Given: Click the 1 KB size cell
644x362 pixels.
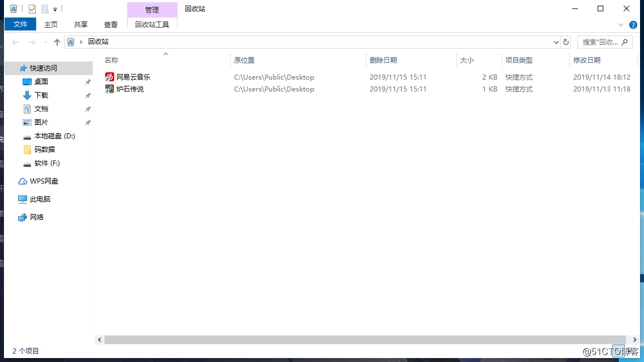Looking at the screenshot, I should coord(490,89).
